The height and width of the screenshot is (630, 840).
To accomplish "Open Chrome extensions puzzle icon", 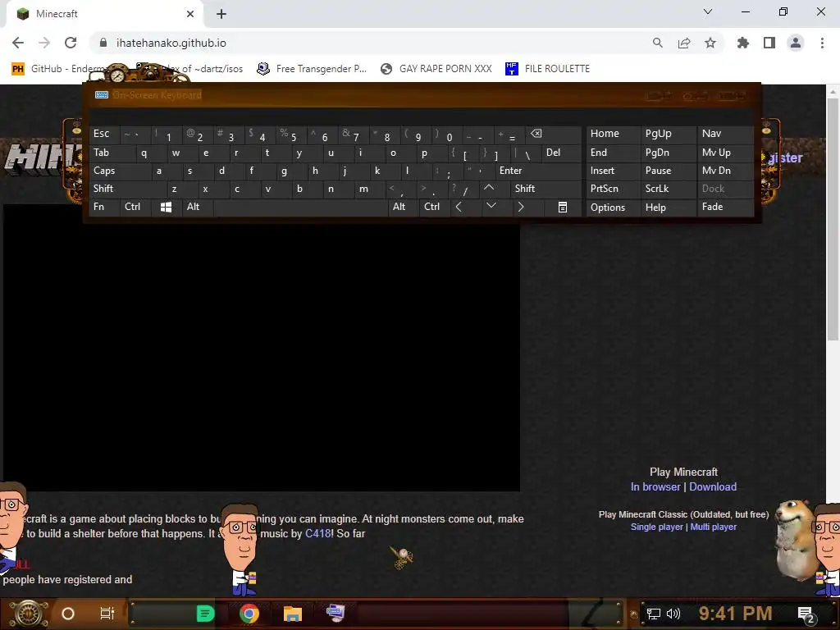I will point(743,43).
